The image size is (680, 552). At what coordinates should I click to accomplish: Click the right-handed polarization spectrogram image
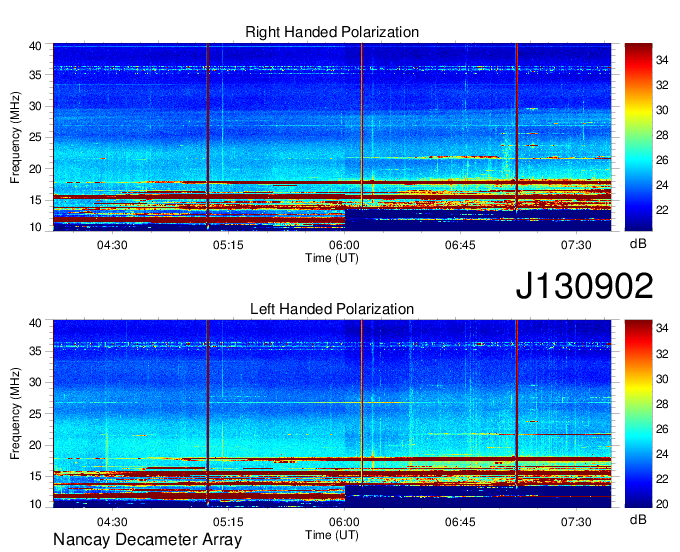point(332,137)
